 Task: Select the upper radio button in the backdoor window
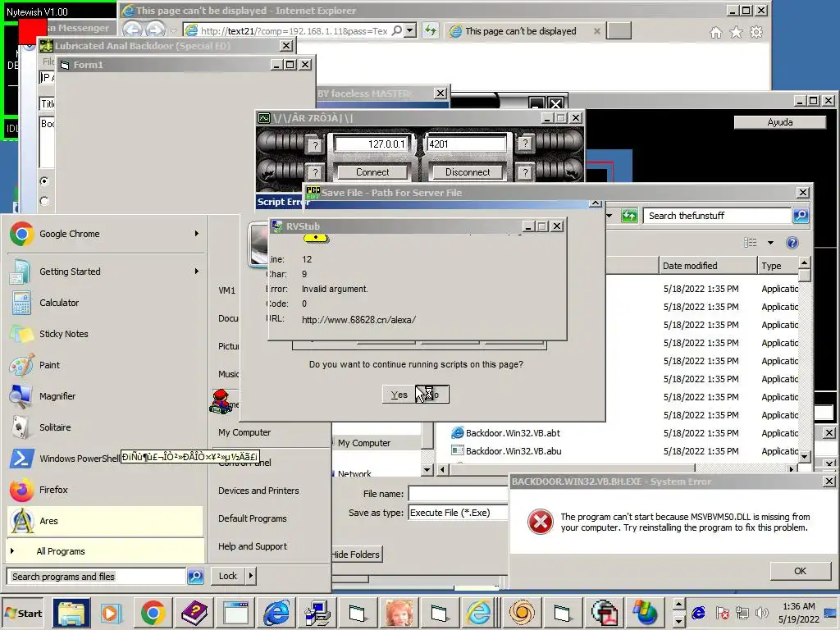tap(44, 181)
